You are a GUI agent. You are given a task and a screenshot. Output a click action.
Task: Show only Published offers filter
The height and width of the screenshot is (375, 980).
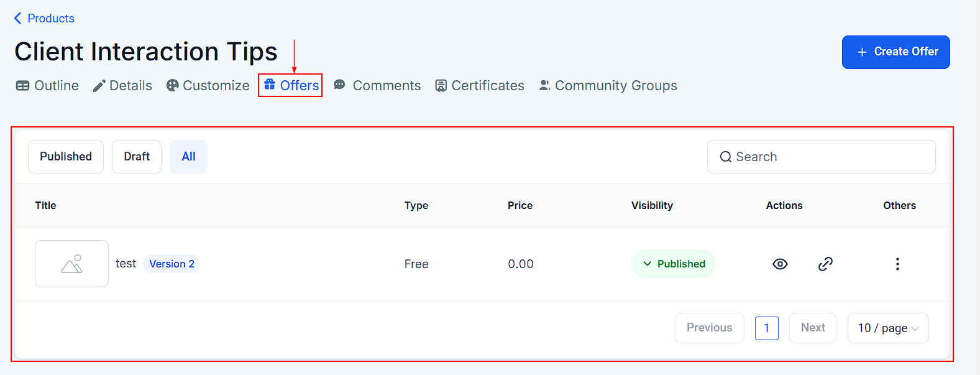(x=66, y=157)
